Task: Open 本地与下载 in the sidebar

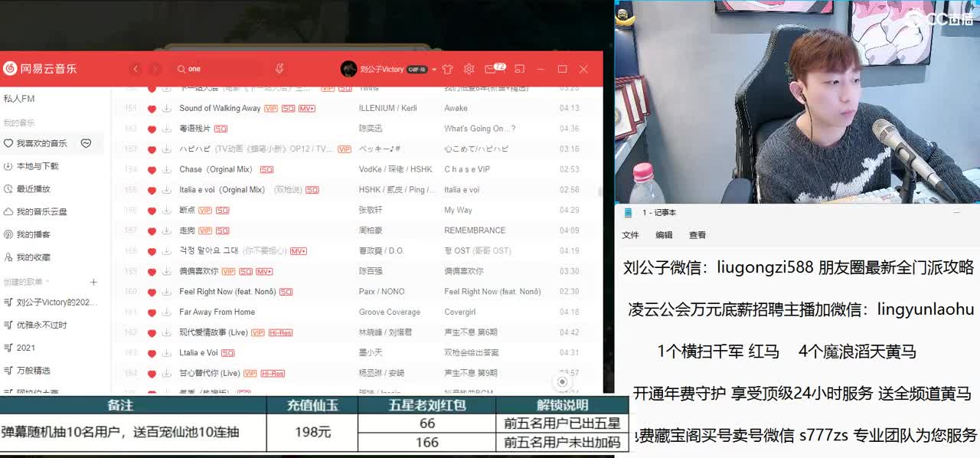Action: point(38,166)
